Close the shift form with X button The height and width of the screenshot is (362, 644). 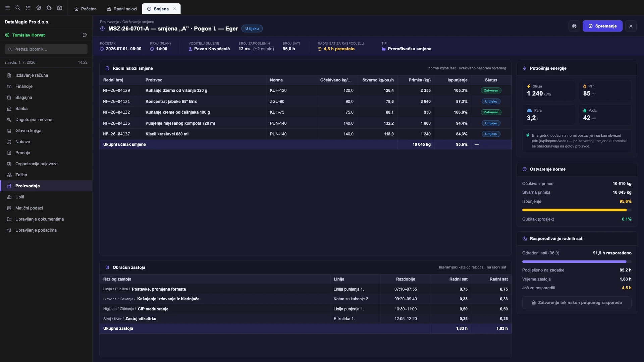631,26
